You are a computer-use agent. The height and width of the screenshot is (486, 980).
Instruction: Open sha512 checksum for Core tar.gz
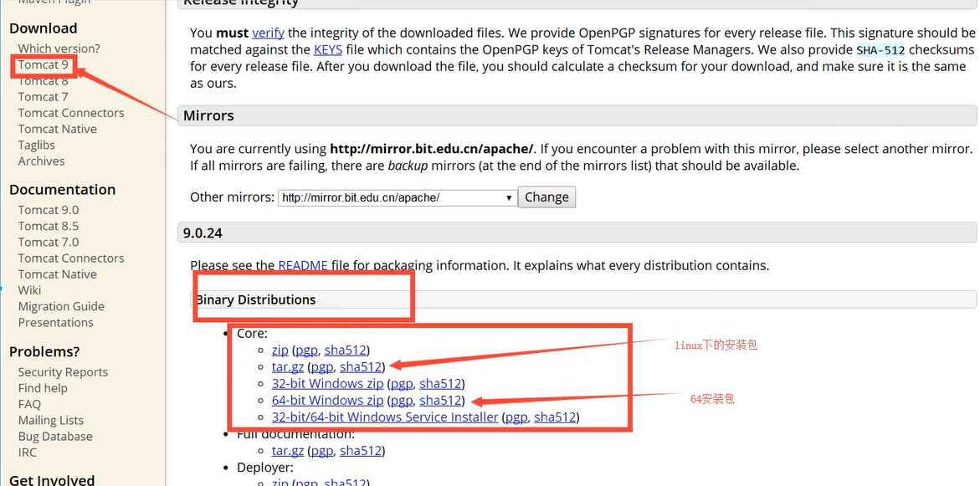361,366
